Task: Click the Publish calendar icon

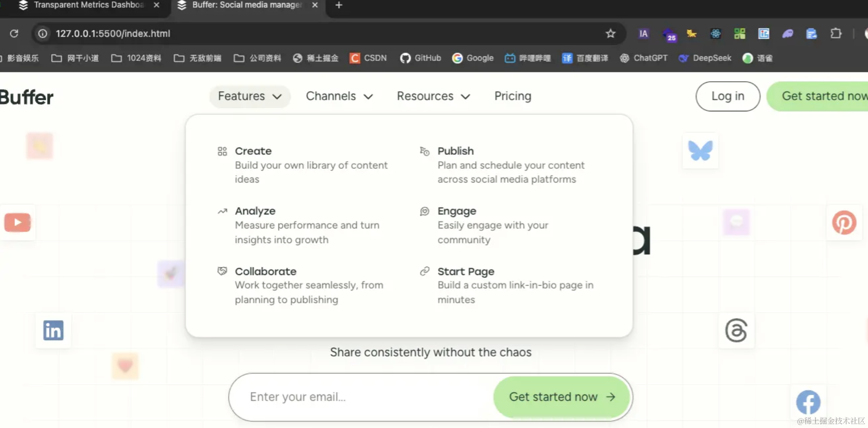Action: tap(425, 151)
